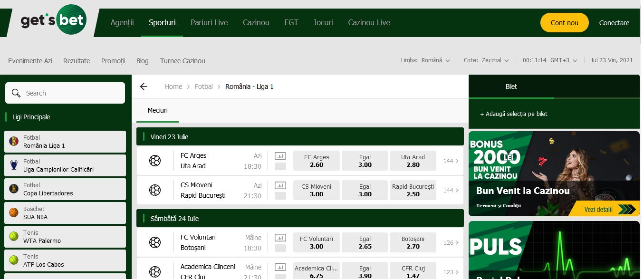The height and width of the screenshot is (279, 644).
Task: Bet on Rapid București at 2.50
Action: pos(413,191)
